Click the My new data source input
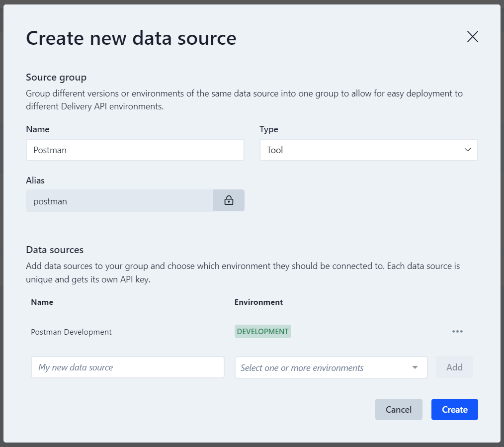 pyautogui.click(x=127, y=367)
